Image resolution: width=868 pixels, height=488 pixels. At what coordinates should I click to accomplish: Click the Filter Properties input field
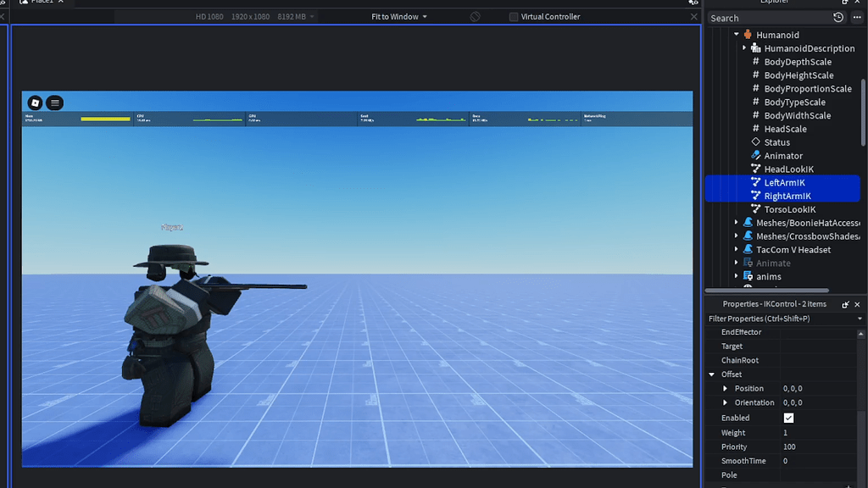781,319
